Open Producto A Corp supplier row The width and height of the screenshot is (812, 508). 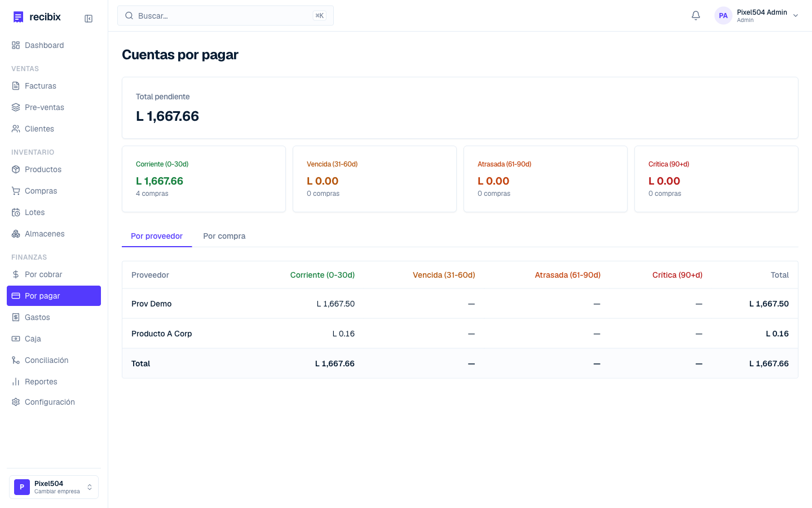pos(460,334)
